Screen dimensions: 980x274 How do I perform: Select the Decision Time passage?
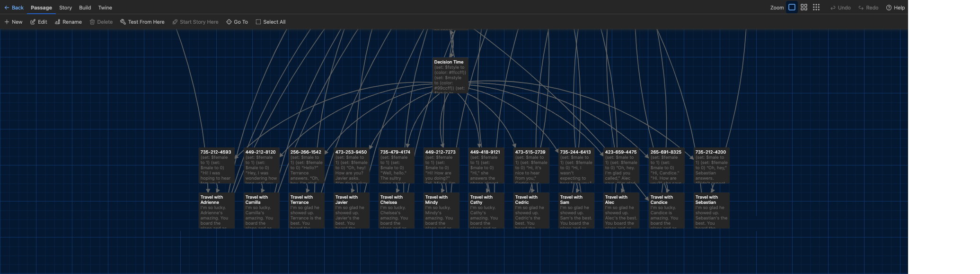(x=450, y=76)
